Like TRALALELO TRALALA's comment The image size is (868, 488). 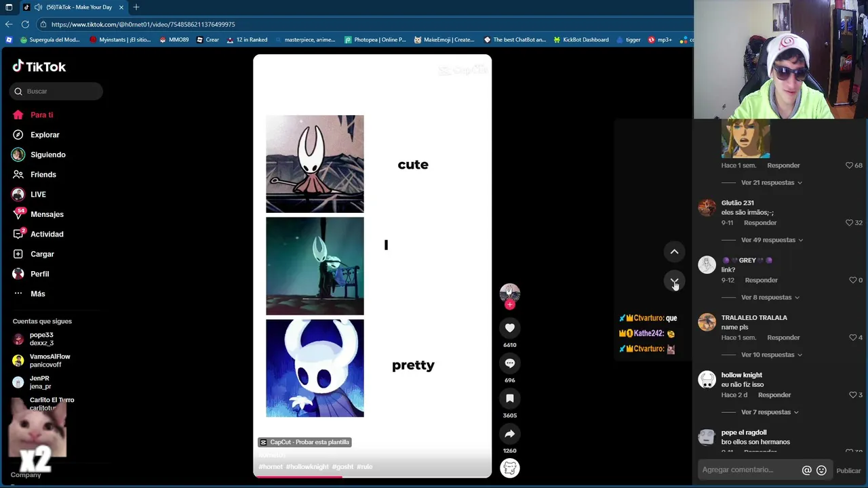coord(853,338)
